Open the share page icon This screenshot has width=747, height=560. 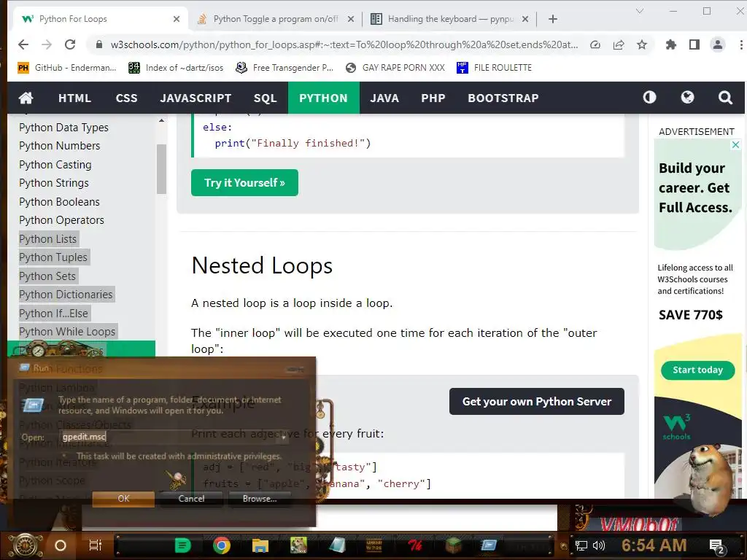click(x=619, y=44)
